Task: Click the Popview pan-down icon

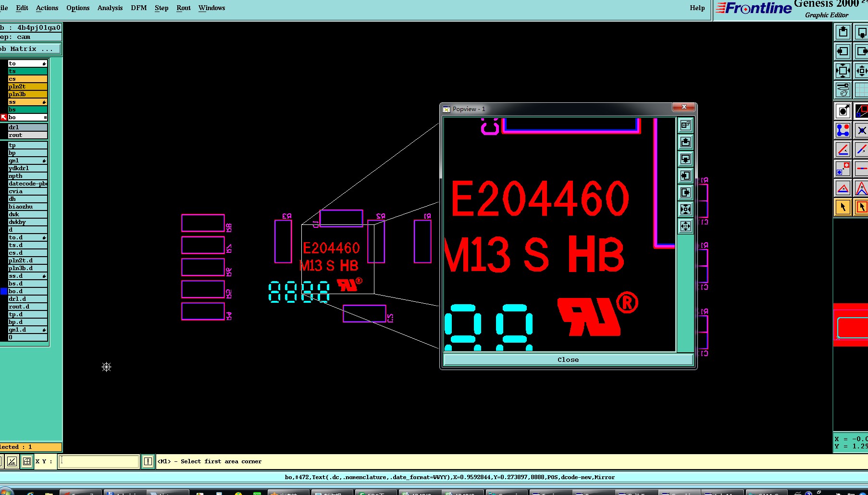Action: pyautogui.click(x=686, y=159)
